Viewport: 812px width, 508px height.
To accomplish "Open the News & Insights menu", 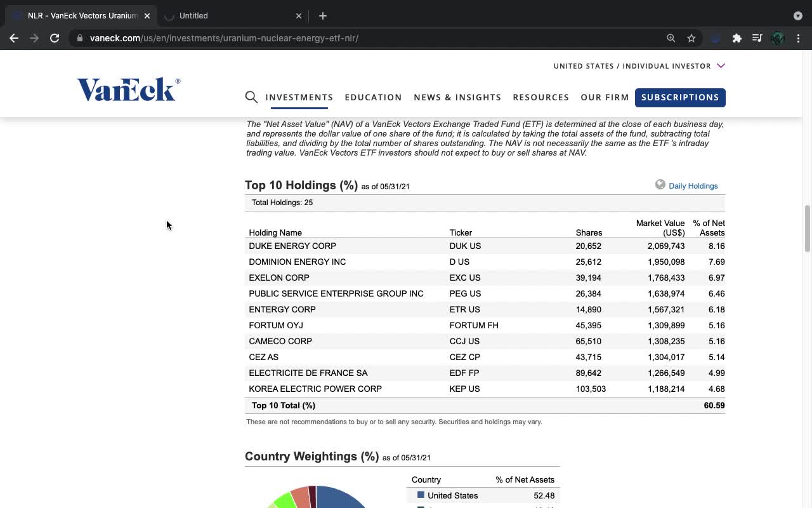I will pyautogui.click(x=457, y=97).
